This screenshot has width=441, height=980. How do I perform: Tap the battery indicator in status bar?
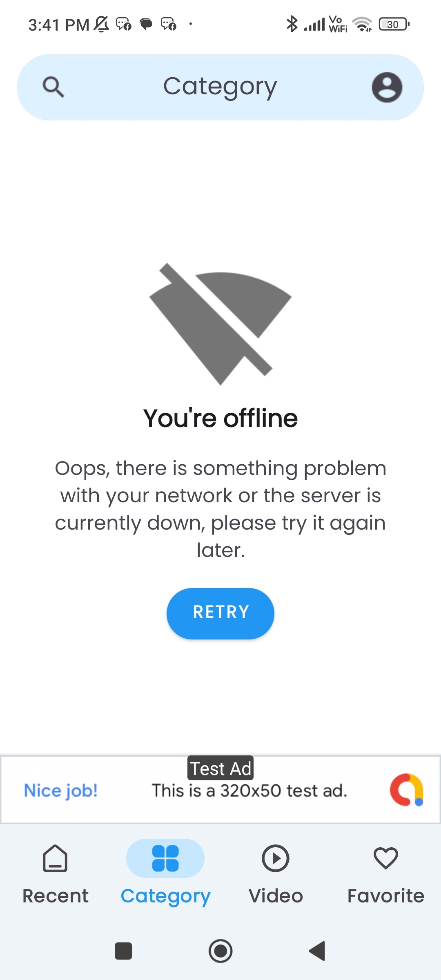point(394,24)
